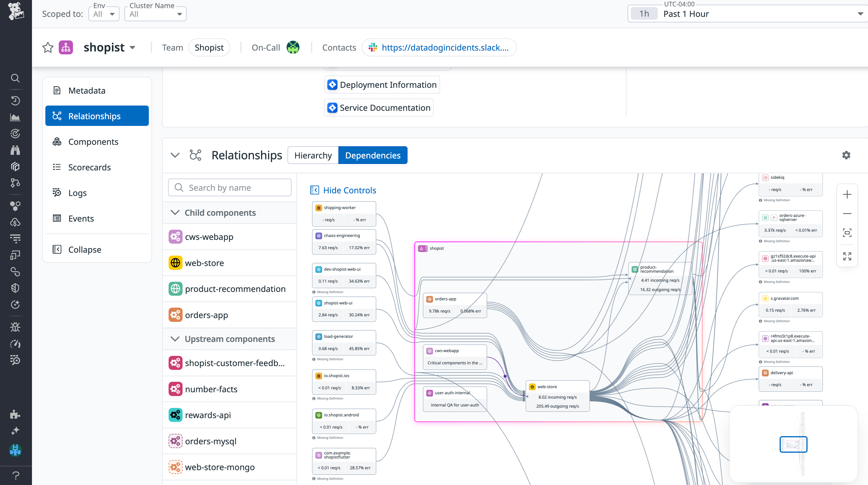Switch to the Hierarchy tab
This screenshot has width=868, height=485.
[x=313, y=155]
